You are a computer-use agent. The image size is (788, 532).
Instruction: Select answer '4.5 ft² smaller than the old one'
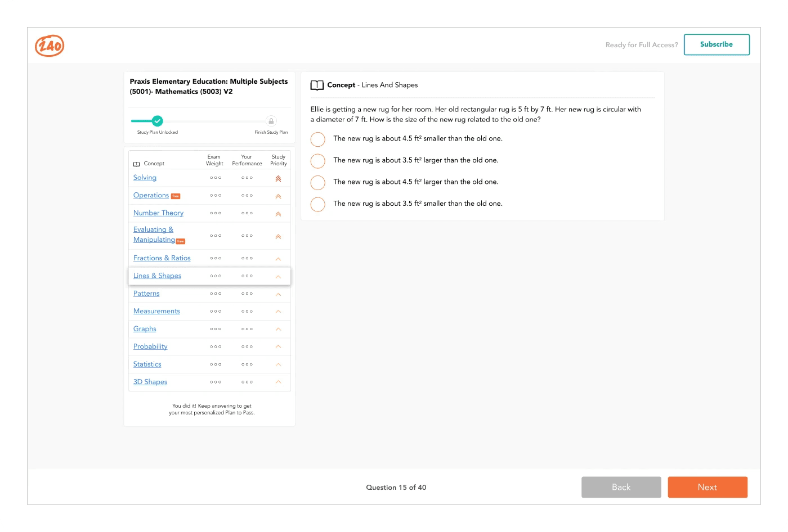click(318, 139)
